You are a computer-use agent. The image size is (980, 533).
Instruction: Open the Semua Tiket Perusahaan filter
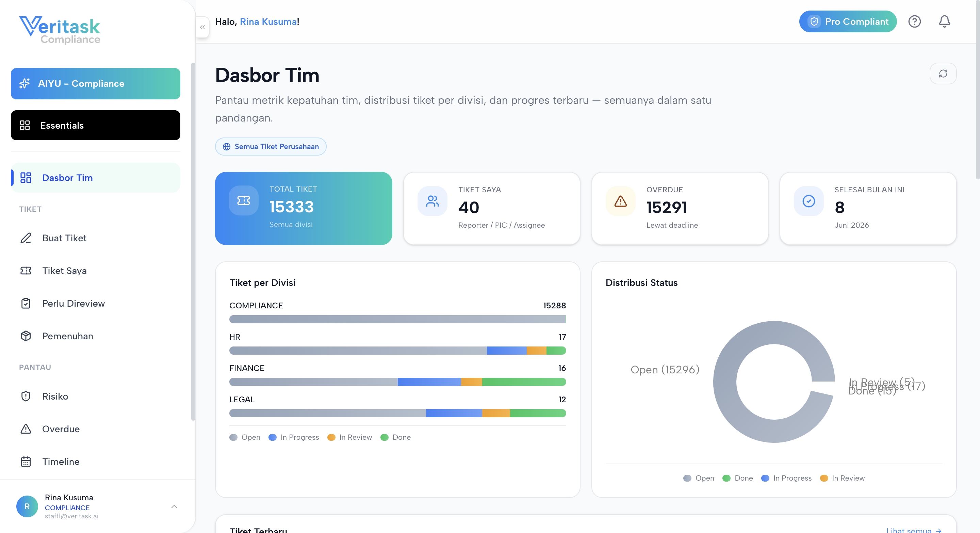coord(271,146)
